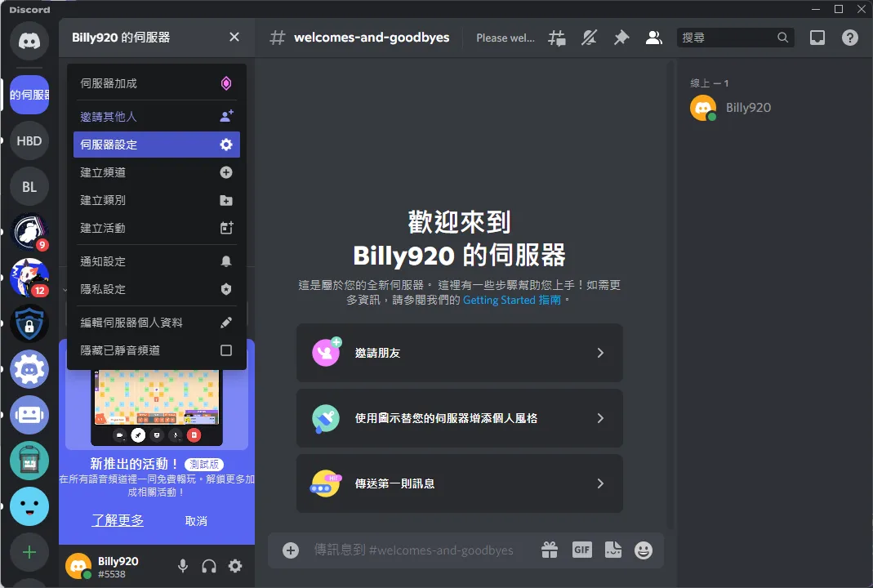The width and height of the screenshot is (873, 588).
Task: Open user settings gear
Action: [x=235, y=566]
